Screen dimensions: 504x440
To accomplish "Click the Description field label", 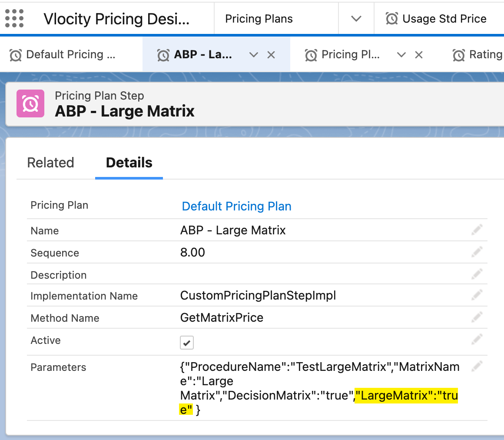I will click(59, 275).
